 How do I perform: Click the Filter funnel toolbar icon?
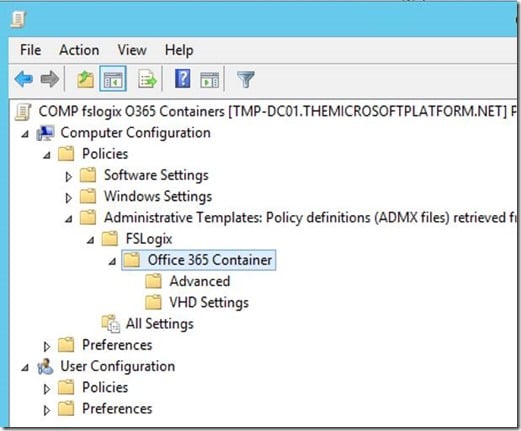click(x=246, y=79)
